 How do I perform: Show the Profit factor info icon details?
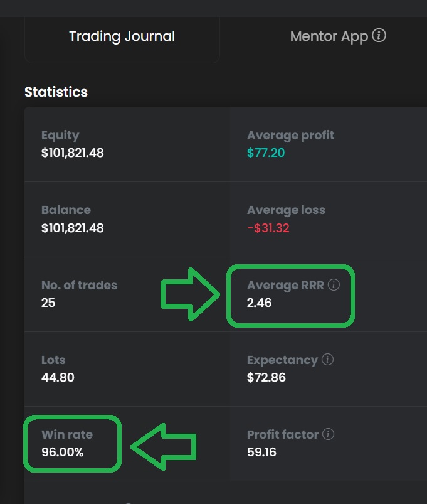pyautogui.click(x=328, y=434)
